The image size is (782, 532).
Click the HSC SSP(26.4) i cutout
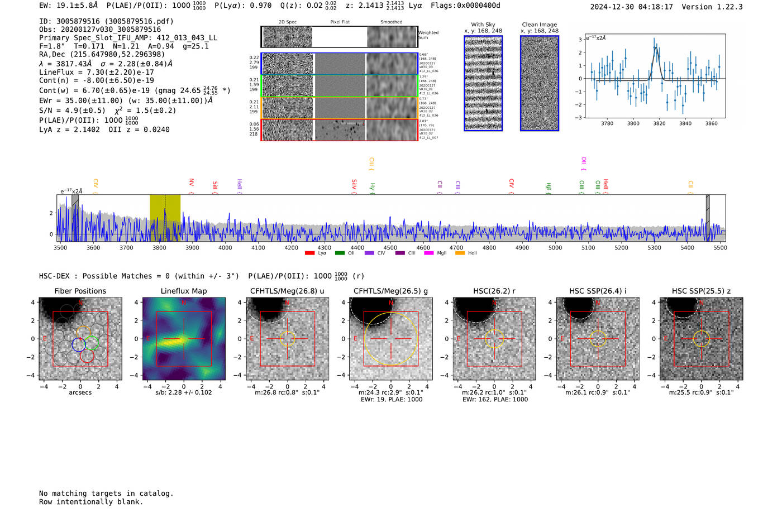coord(598,338)
